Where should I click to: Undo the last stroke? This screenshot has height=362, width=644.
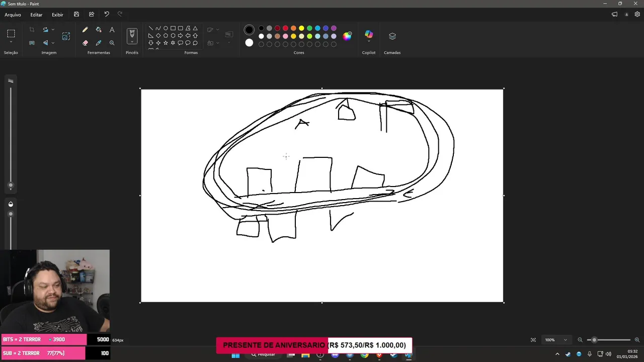tap(107, 15)
